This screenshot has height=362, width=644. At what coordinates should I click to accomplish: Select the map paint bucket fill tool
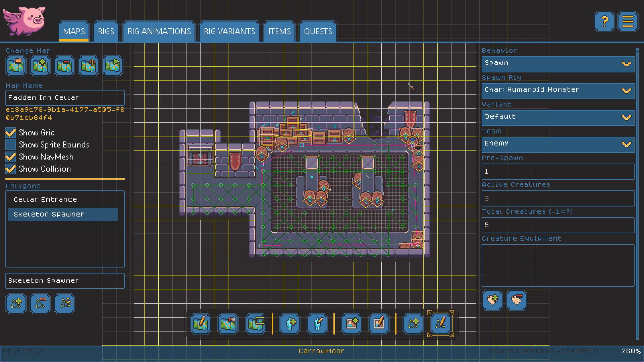pyautogui.click(x=228, y=324)
